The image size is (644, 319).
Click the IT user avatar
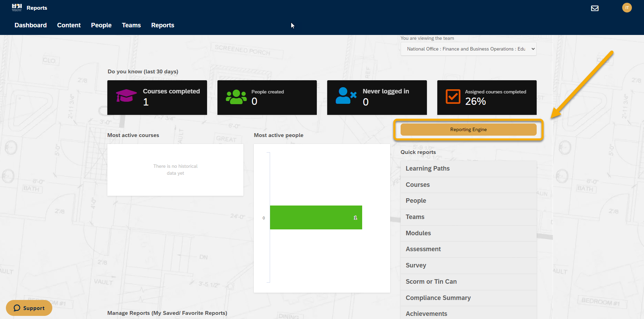click(627, 8)
